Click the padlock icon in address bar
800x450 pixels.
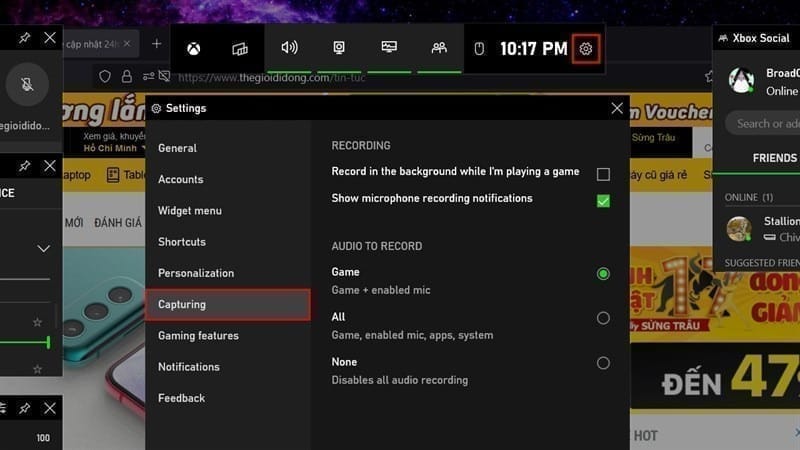pyautogui.click(x=127, y=77)
